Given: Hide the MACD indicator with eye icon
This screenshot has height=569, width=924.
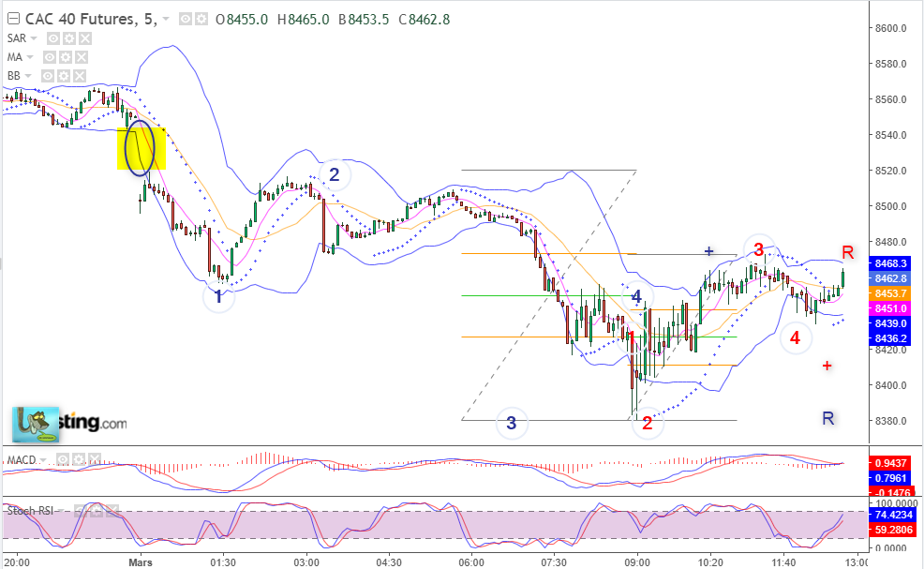Looking at the screenshot, I should (63, 459).
